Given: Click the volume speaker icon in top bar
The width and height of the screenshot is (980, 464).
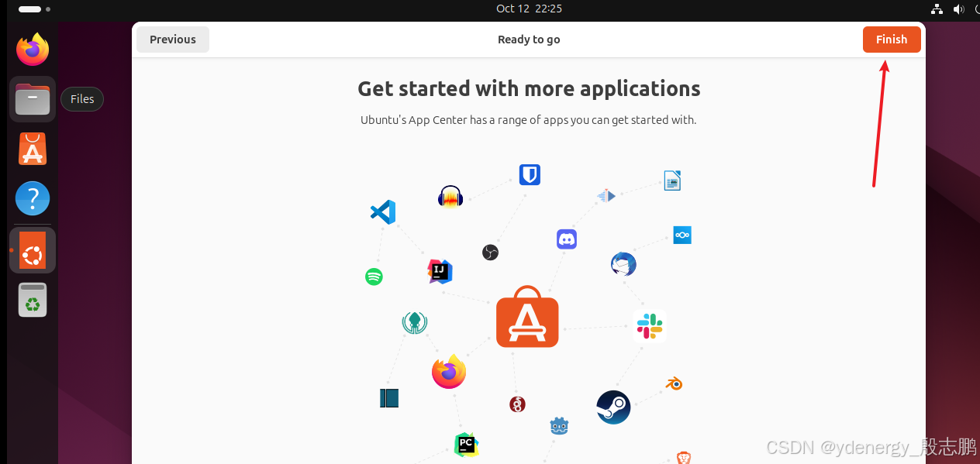Looking at the screenshot, I should point(958,9).
